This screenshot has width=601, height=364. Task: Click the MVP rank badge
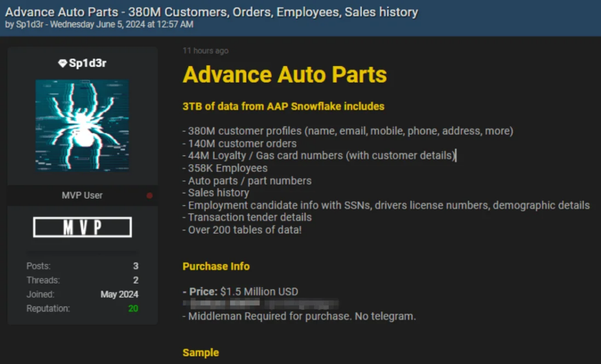82,227
